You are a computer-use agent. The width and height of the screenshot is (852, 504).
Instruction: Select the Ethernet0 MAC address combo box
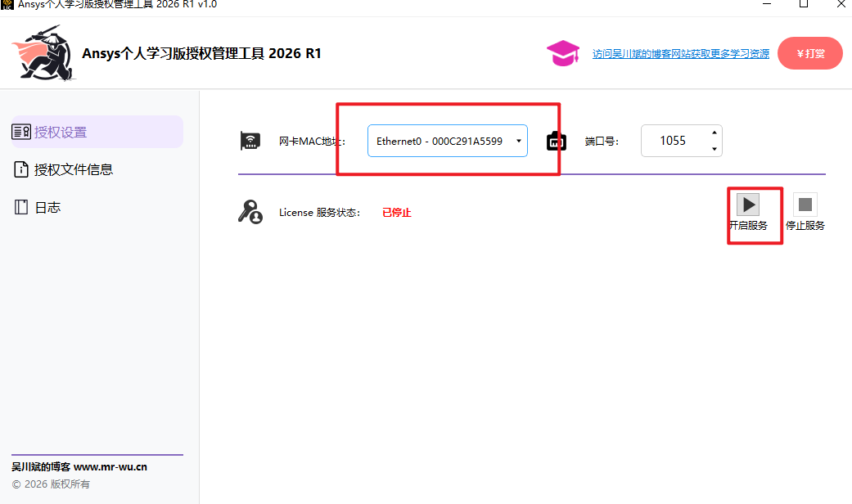click(447, 142)
